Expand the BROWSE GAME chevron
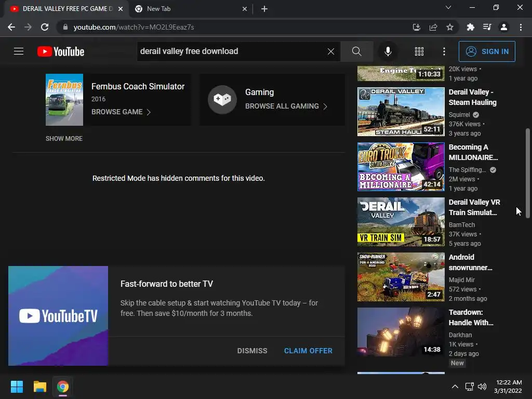 click(149, 112)
